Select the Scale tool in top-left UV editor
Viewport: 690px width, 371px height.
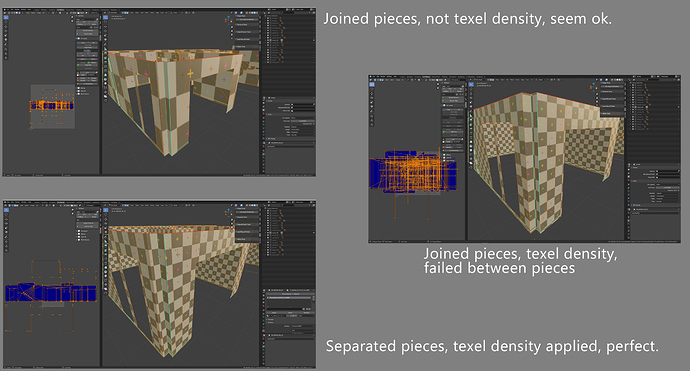click(x=6, y=35)
